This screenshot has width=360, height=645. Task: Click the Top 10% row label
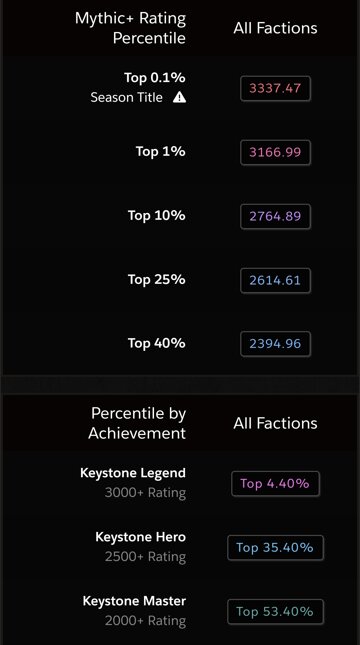157,216
